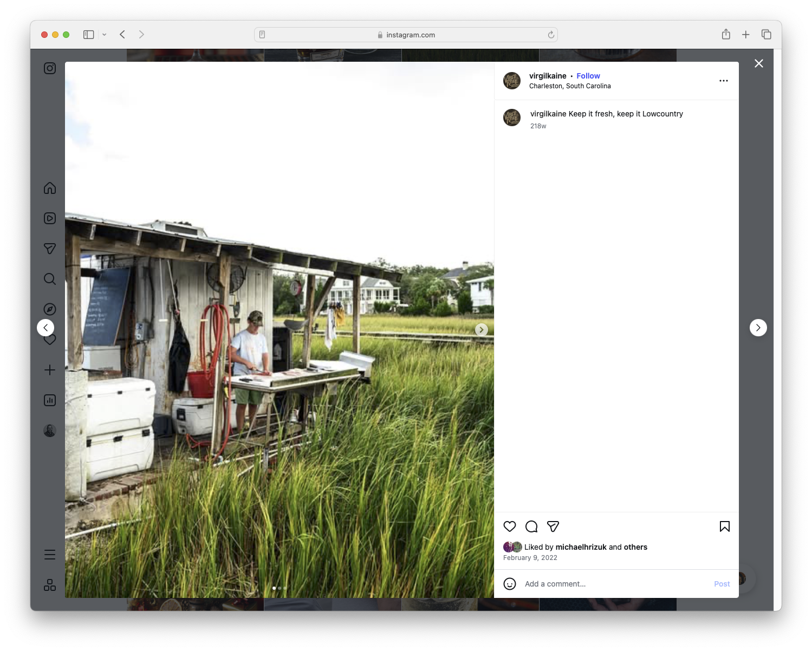Follow virgilkaine
This screenshot has height=651, width=812.
coord(588,76)
